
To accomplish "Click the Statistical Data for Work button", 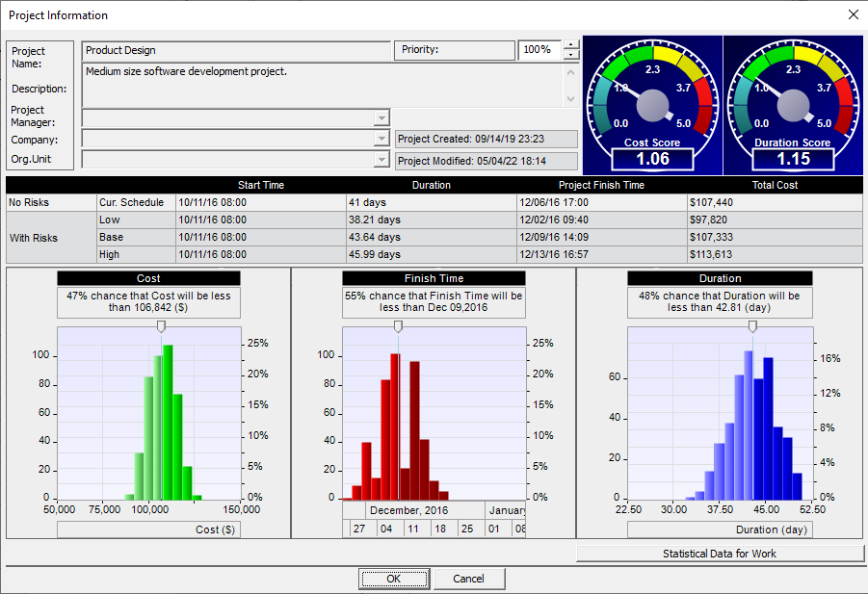I will 720,554.
